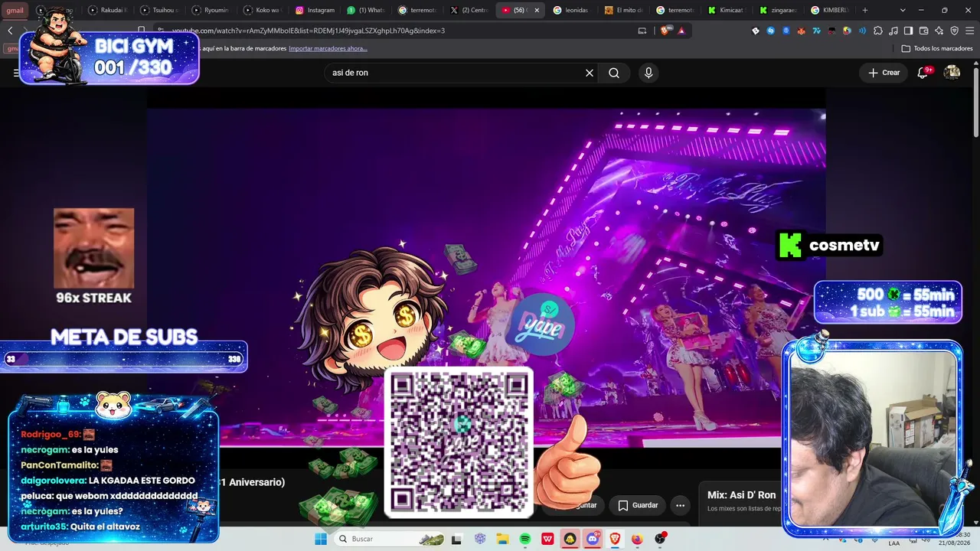The width and height of the screenshot is (980, 551).
Task: Open Brave browser from the taskbar
Action: pyautogui.click(x=615, y=539)
